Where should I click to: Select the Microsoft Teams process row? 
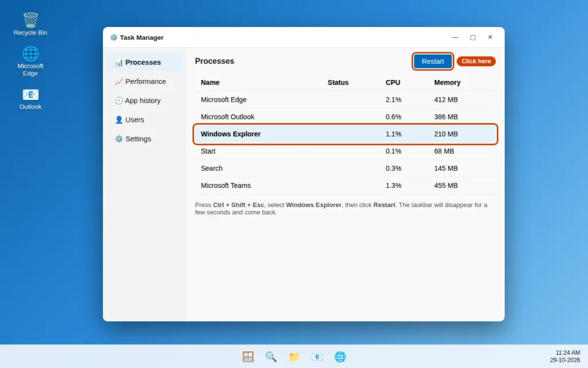345,186
